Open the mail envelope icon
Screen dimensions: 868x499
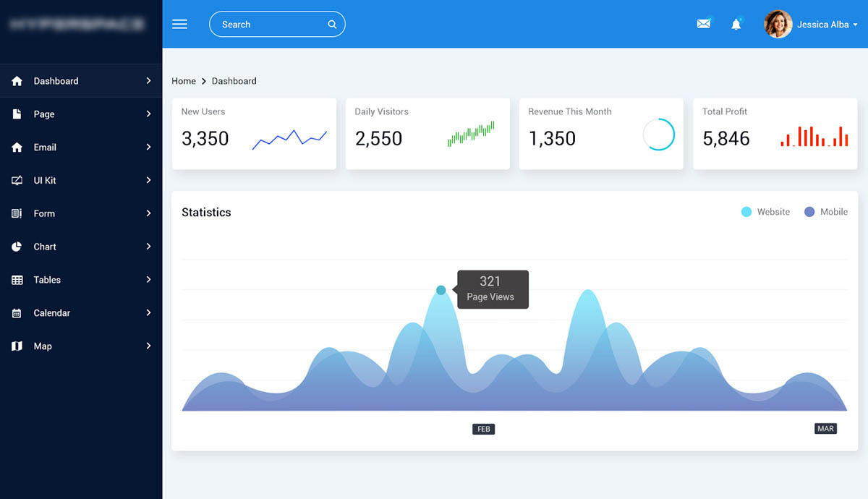coord(703,24)
